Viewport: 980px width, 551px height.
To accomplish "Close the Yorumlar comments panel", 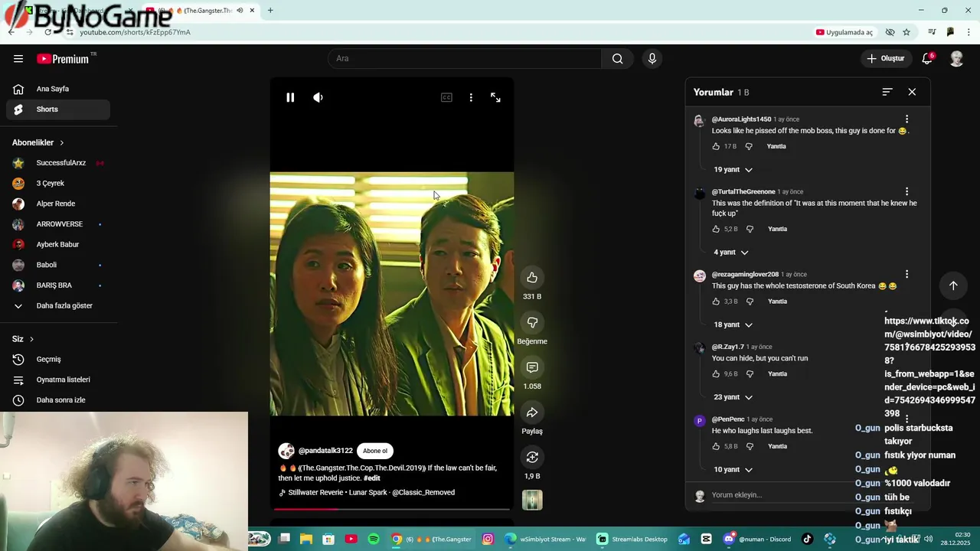I will 912,92.
